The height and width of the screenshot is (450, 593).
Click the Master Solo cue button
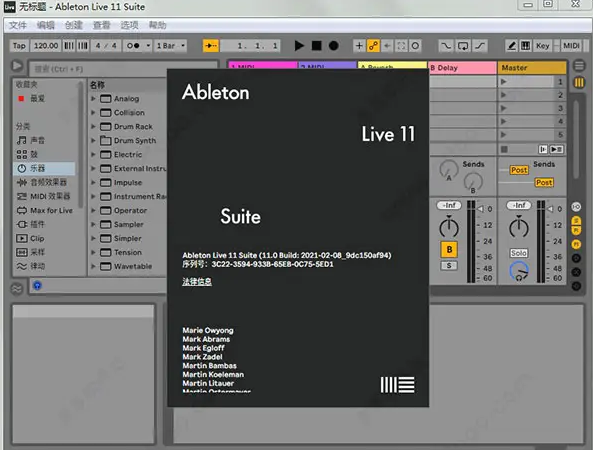pos(518,253)
